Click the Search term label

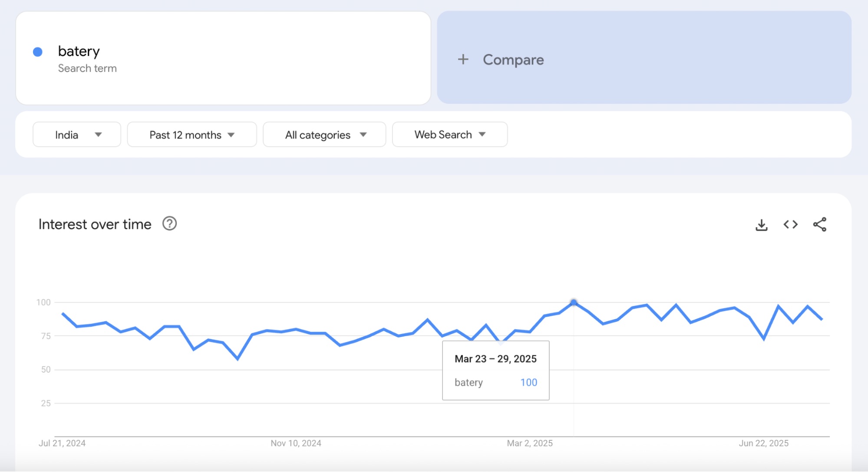click(x=87, y=68)
